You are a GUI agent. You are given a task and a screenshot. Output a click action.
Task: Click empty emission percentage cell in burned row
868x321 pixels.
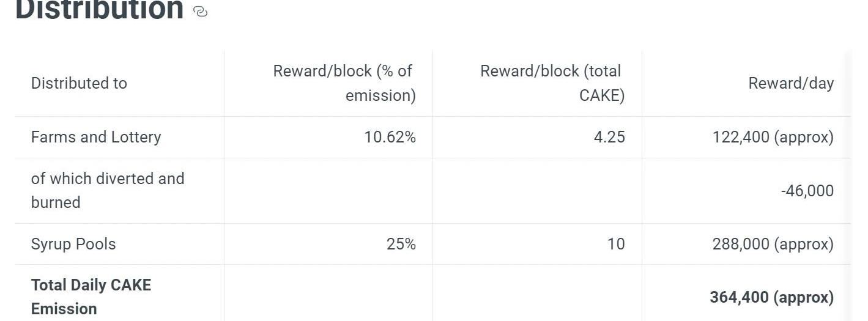(x=328, y=191)
